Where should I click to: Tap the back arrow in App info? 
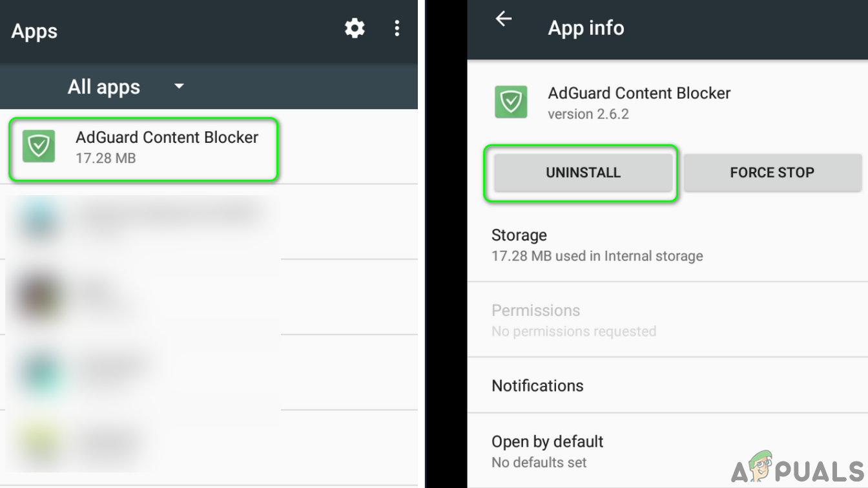click(x=504, y=19)
